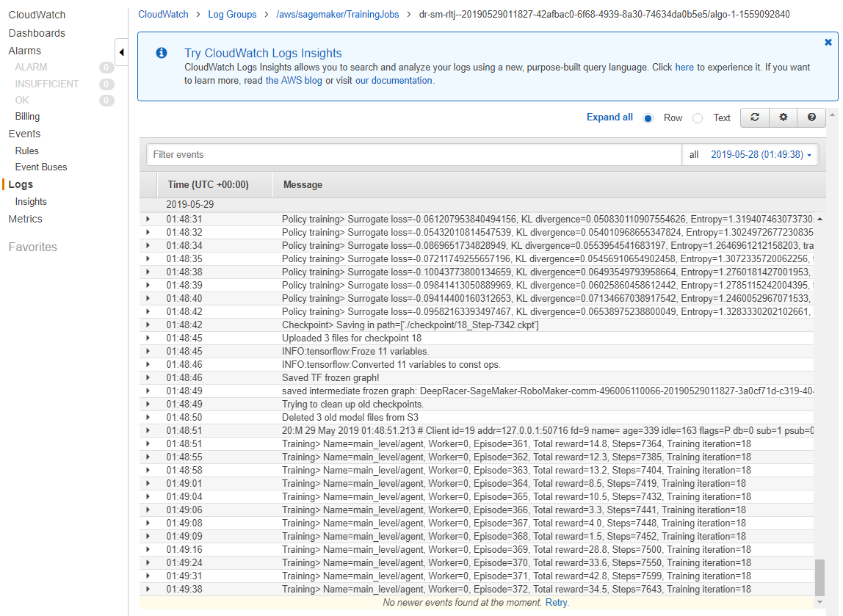843x616 pixels.
Task: Click the 2019-05-29 date row
Action: pyautogui.click(x=482, y=205)
